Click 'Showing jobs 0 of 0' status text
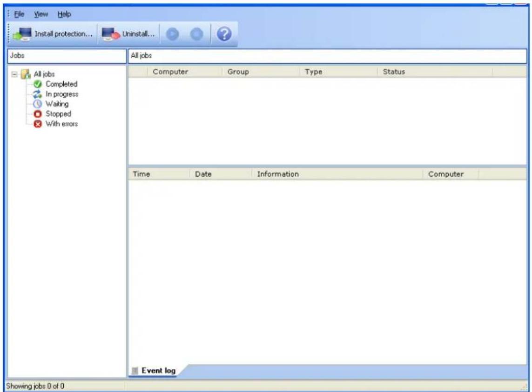Viewport: 532px width, 392px height. pos(35,386)
